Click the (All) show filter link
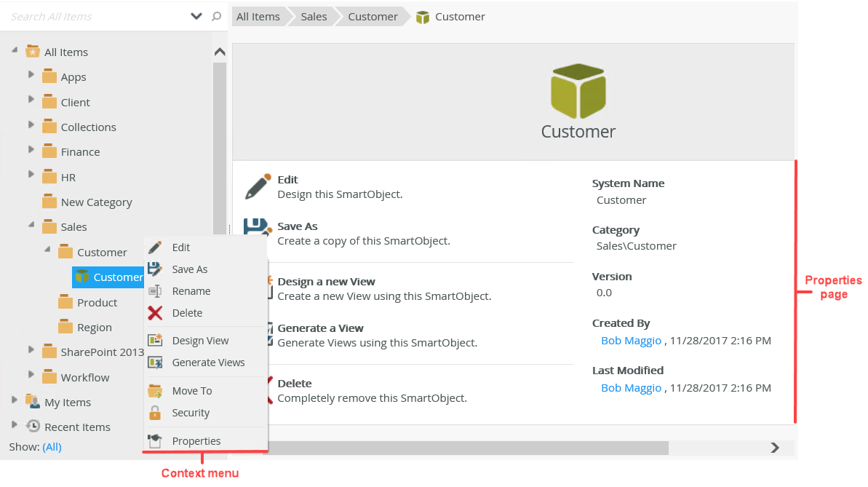 coord(52,447)
